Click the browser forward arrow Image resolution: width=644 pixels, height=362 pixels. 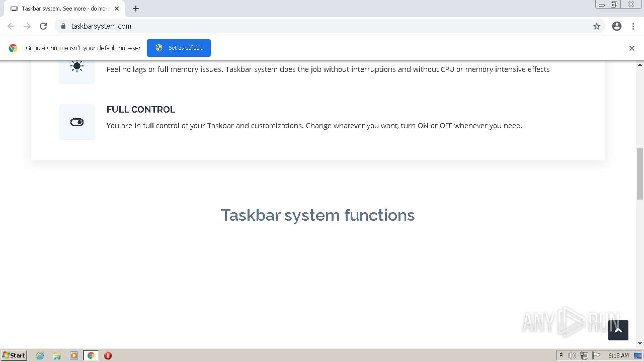27,26
